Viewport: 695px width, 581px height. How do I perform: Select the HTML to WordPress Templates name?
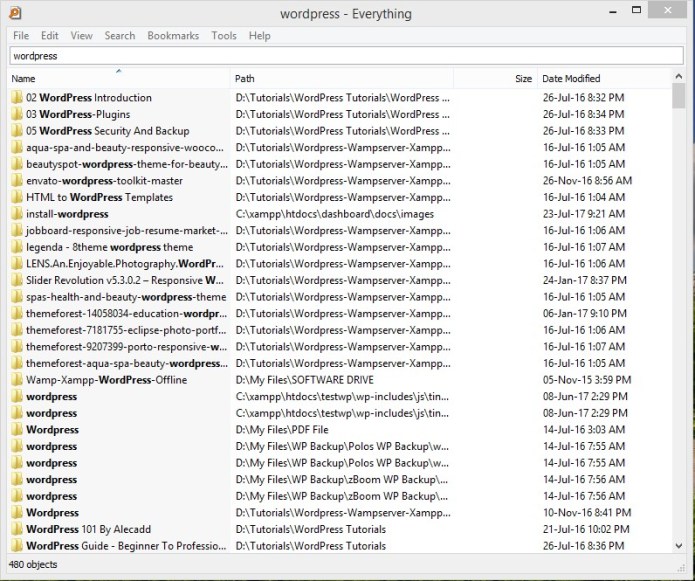[x=99, y=197]
